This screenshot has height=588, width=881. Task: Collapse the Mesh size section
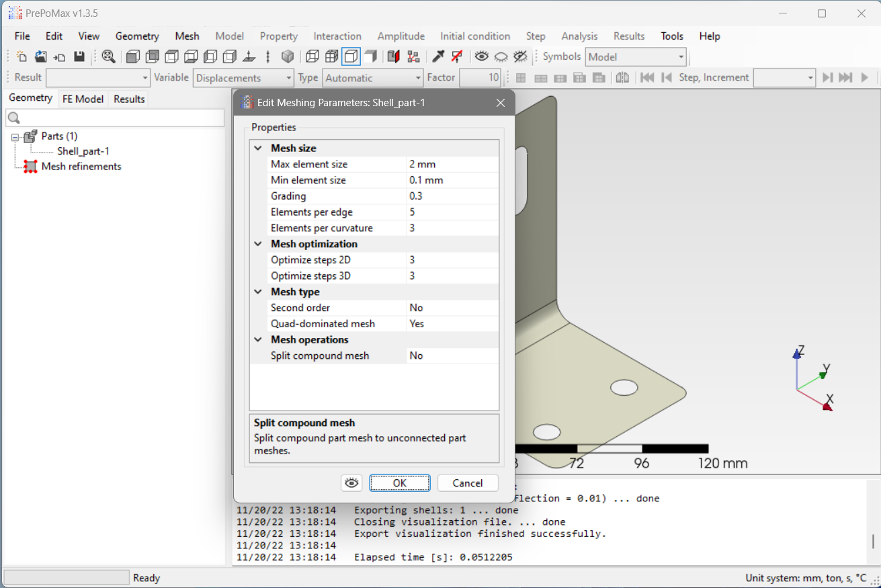pyautogui.click(x=258, y=148)
